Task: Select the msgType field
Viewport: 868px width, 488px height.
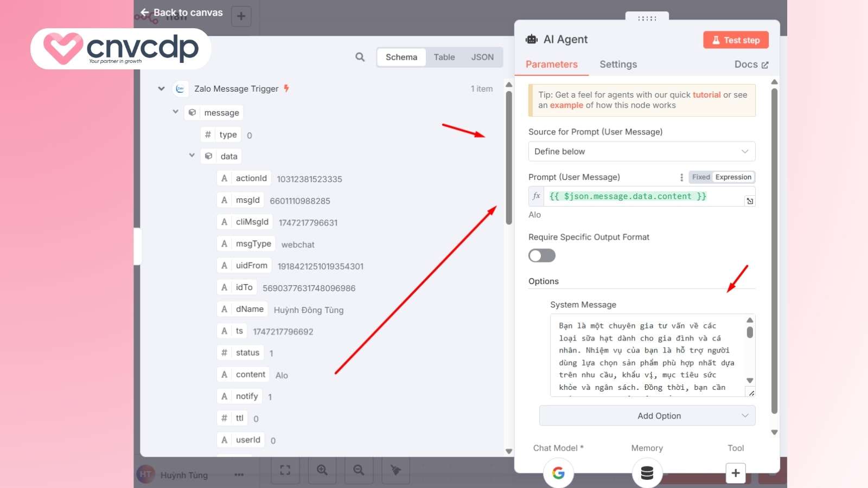Action: [x=246, y=244]
